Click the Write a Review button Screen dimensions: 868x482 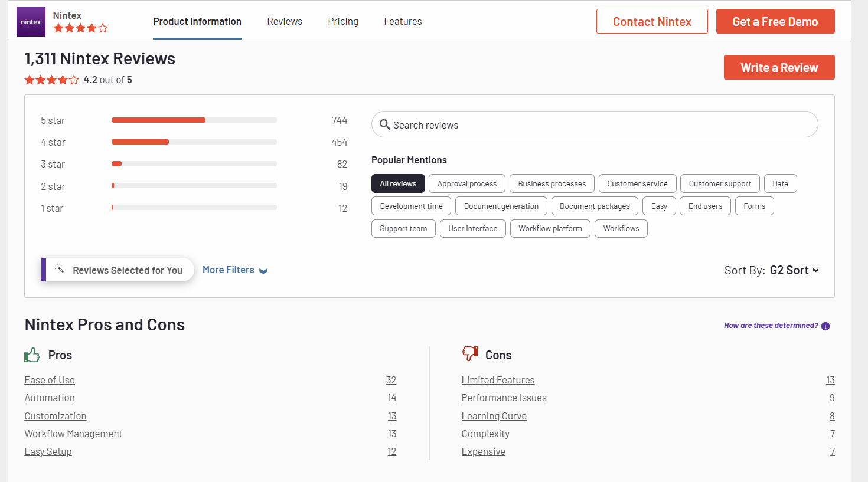coord(779,67)
